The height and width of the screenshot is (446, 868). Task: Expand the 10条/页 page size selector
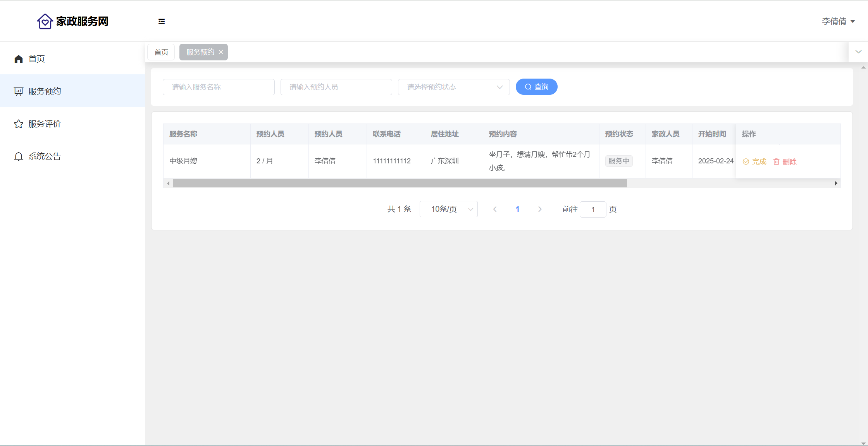[x=448, y=209]
